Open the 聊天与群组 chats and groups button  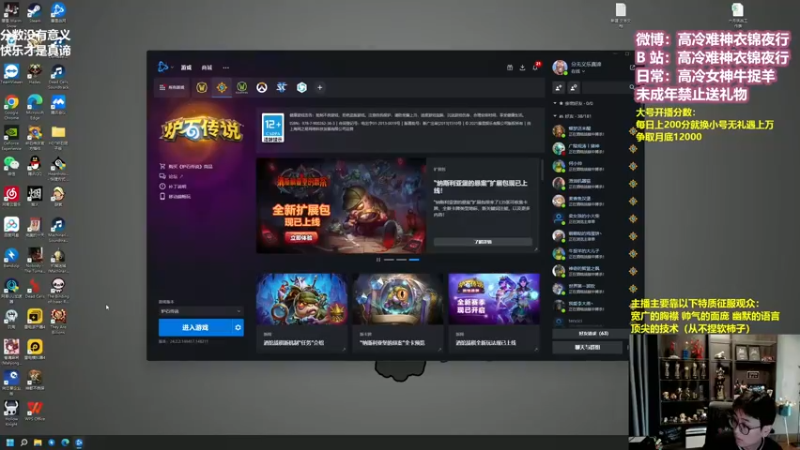(x=587, y=347)
